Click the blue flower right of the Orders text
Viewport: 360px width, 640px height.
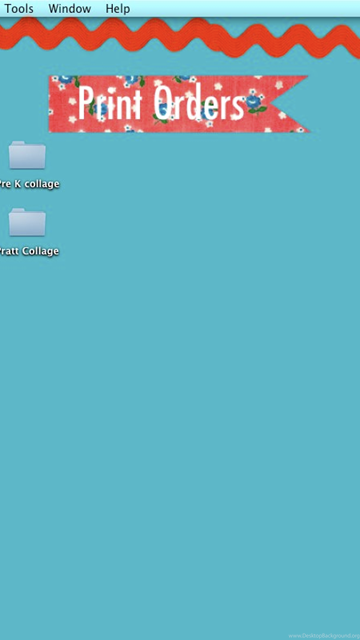point(254,103)
